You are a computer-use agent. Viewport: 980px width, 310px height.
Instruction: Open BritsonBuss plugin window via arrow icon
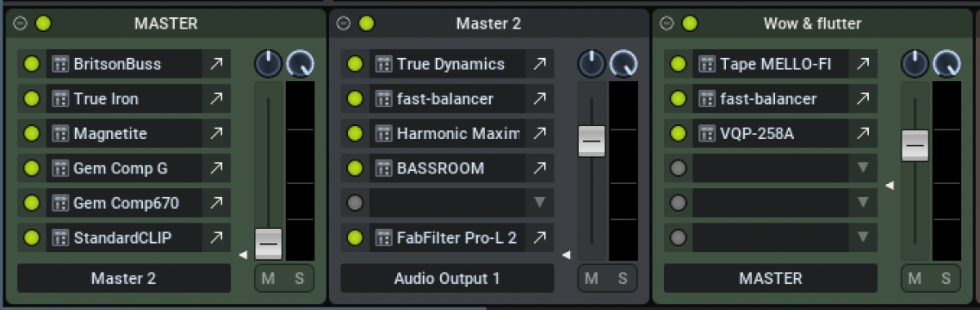pyautogui.click(x=216, y=64)
